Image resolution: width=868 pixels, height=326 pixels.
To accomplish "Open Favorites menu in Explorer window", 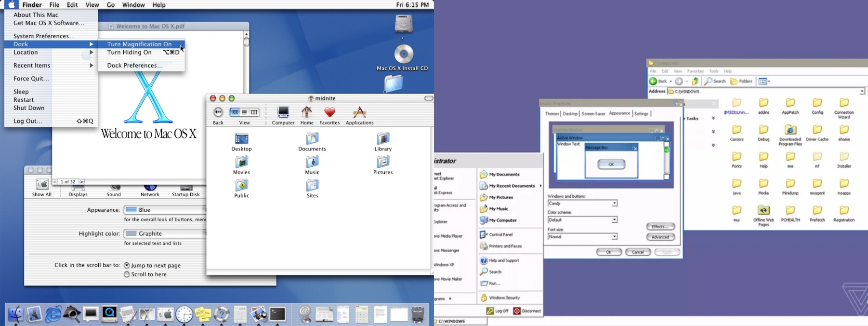I will pos(695,71).
